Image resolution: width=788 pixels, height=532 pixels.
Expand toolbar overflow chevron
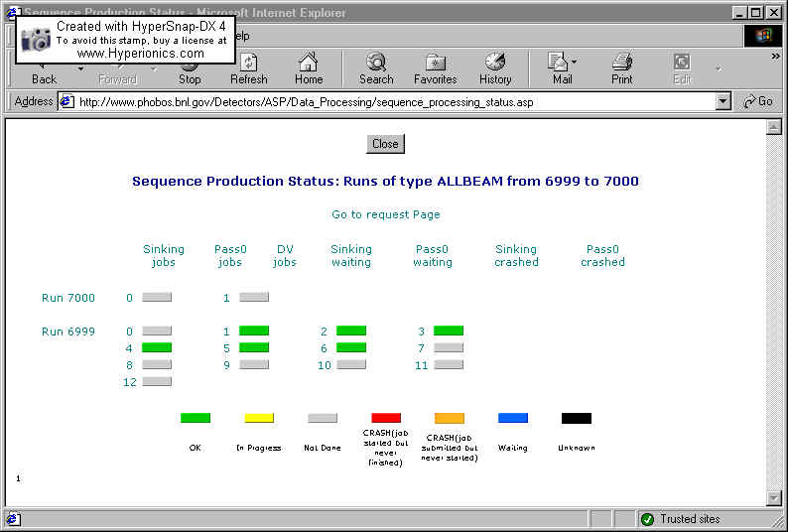coord(775,57)
